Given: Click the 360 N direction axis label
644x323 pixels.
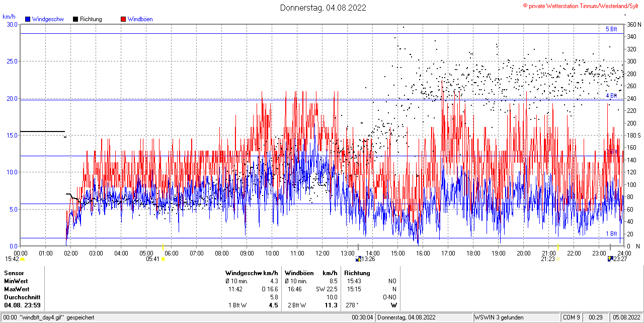Looking at the screenshot, I should [x=633, y=25].
